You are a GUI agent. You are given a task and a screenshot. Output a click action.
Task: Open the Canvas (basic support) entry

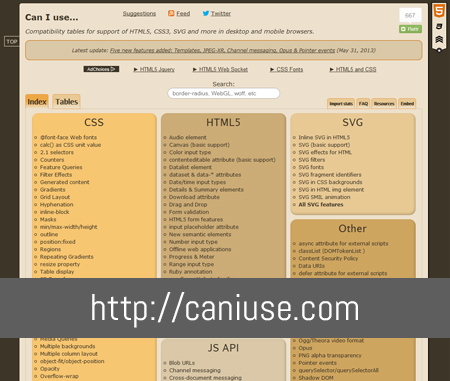199,145
